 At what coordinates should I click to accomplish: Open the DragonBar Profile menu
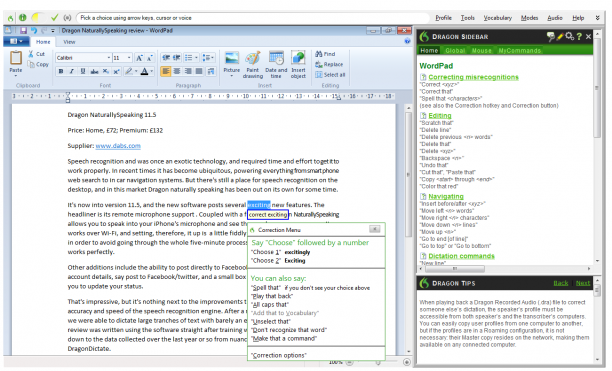pos(443,18)
